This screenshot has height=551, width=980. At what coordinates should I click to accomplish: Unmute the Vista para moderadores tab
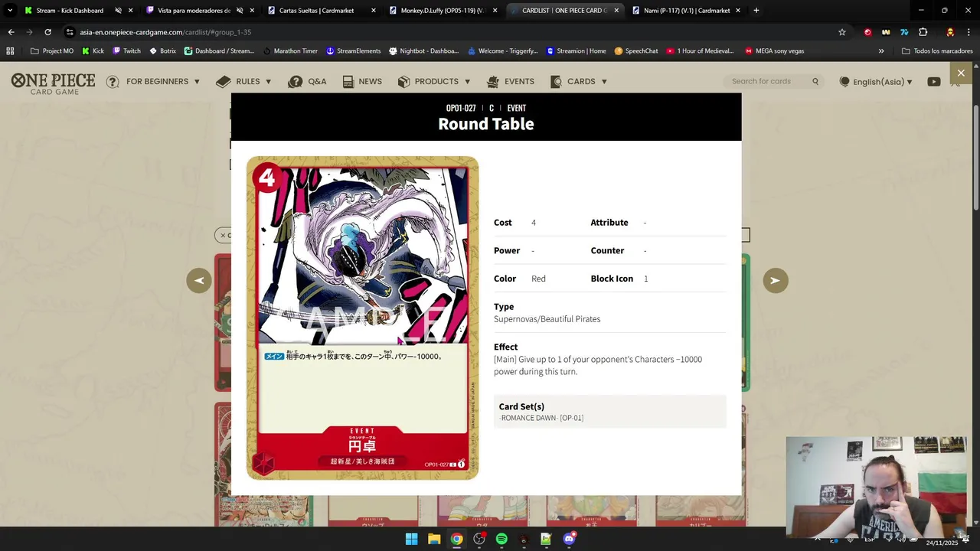click(240, 11)
